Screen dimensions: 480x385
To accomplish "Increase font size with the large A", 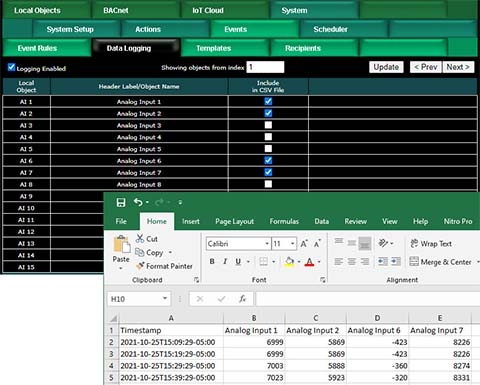I will 304,244.
